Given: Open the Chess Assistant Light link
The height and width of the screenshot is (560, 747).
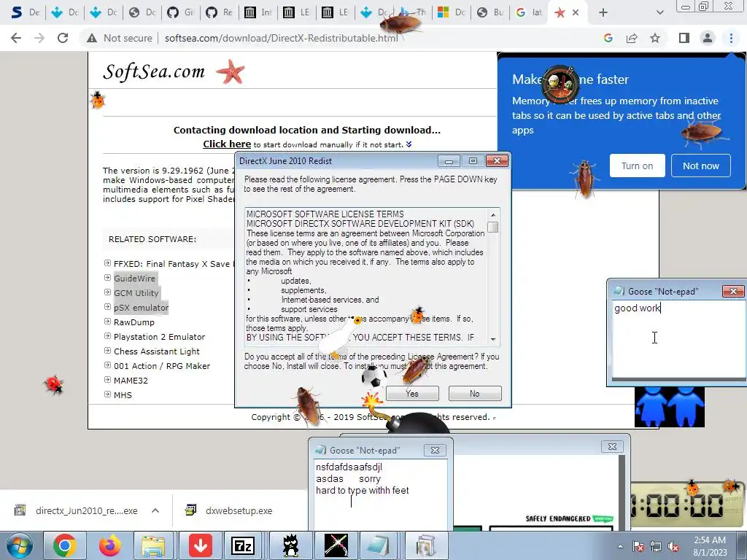Looking at the screenshot, I should [157, 351].
